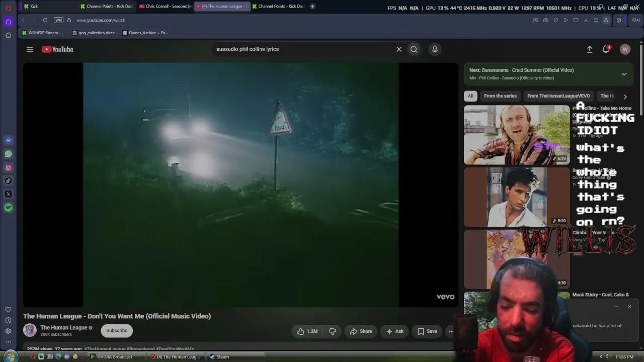The image size is (644, 362).
Task: Reload the current page
Action: click(45, 20)
